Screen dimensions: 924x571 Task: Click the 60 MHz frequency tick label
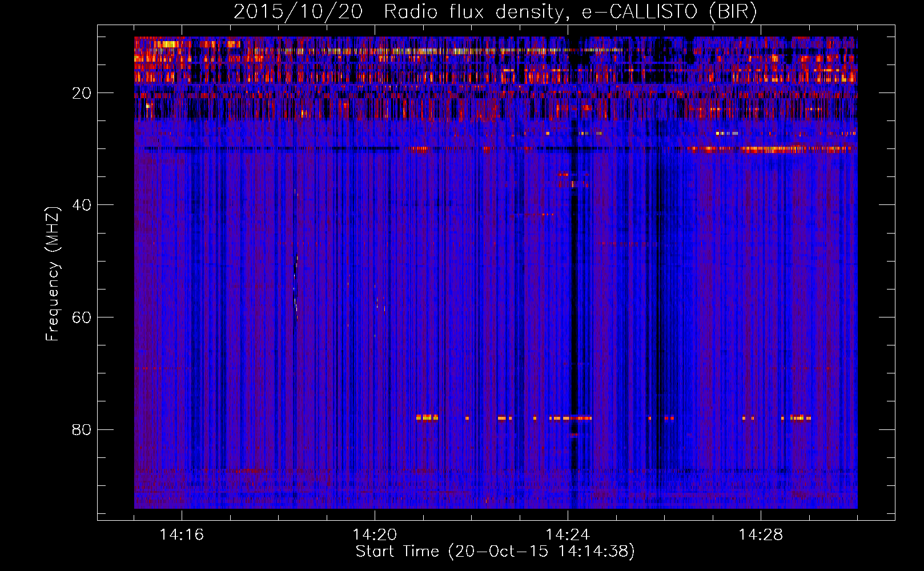[82, 317]
